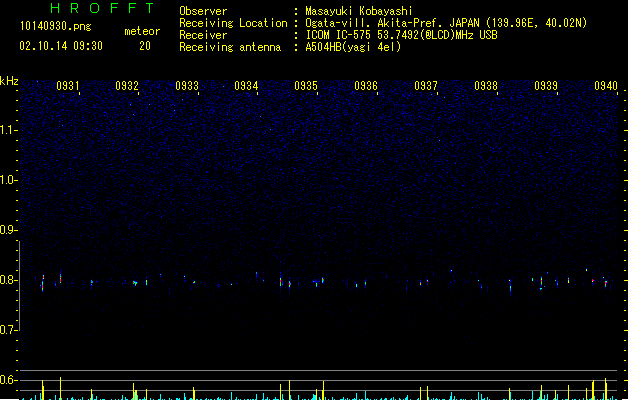Image resolution: width=629 pixels, height=400 pixels.
Task: Click the Observer label
Action: point(203,11)
